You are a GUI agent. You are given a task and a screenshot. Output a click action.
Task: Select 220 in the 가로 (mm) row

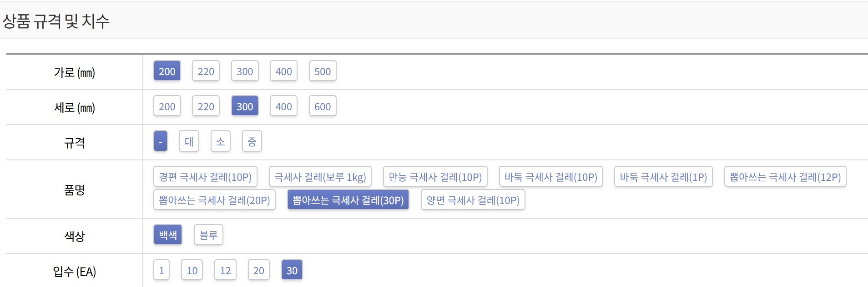click(206, 71)
